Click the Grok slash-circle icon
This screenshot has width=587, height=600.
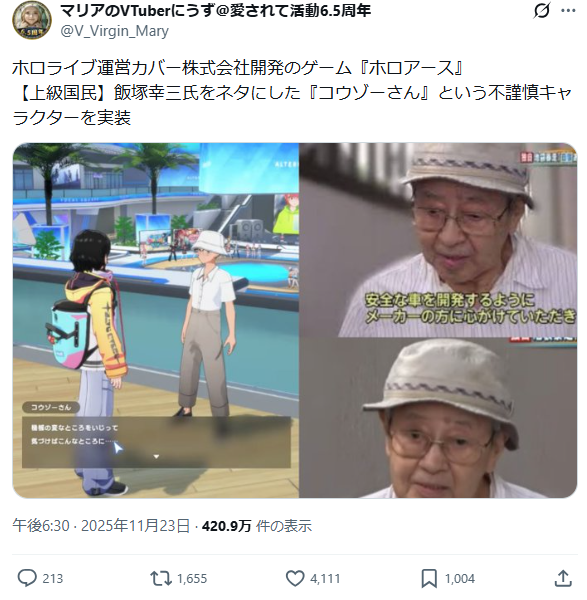[541, 10]
